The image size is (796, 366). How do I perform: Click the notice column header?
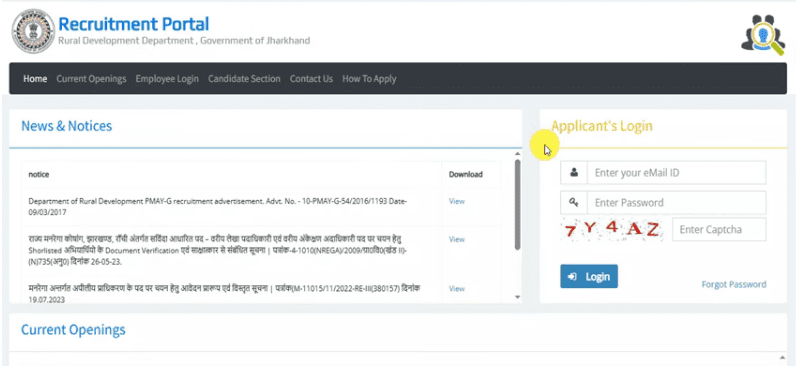(39, 174)
